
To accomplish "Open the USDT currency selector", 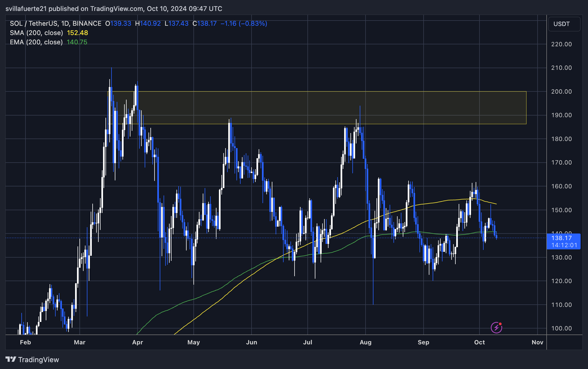I will click(x=564, y=24).
